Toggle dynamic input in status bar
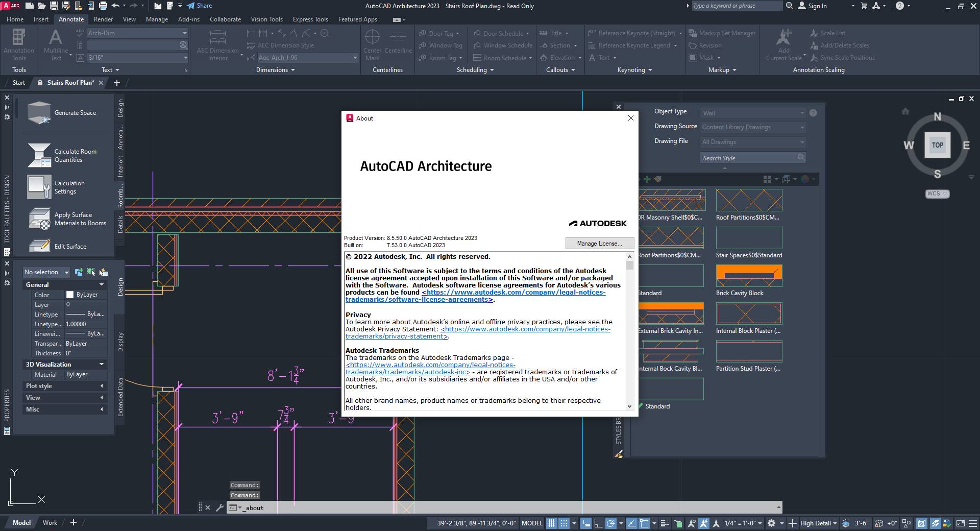The height and width of the screenshot is (531, 980). coord(585,523)
